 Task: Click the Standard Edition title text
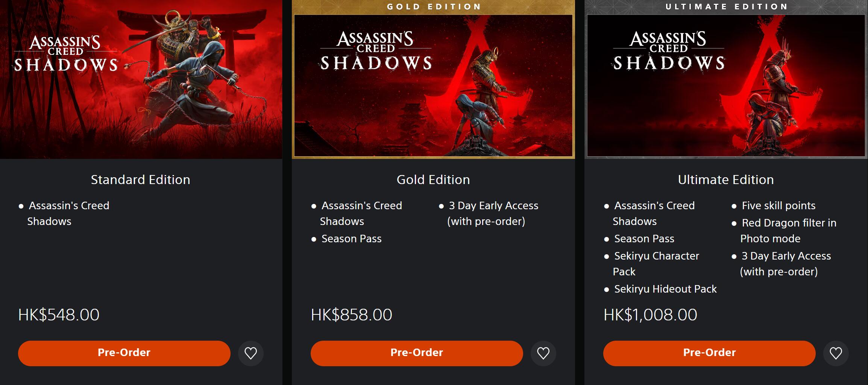tap(140, 180)
